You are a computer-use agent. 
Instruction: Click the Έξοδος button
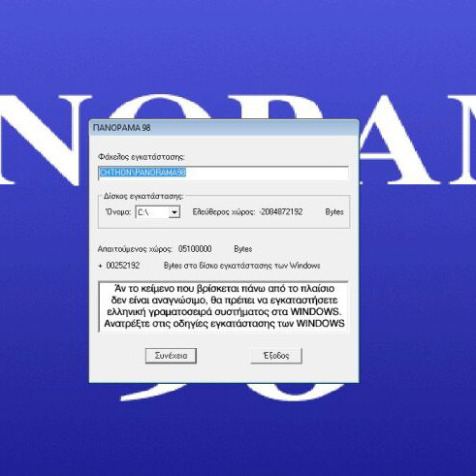point(276,356)
